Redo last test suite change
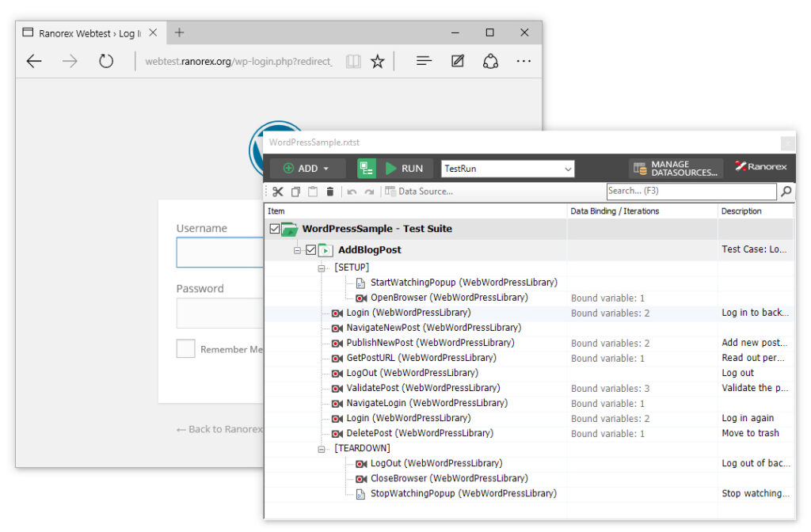This screenshot has height=532, width=811. click(x=369, y=192)
